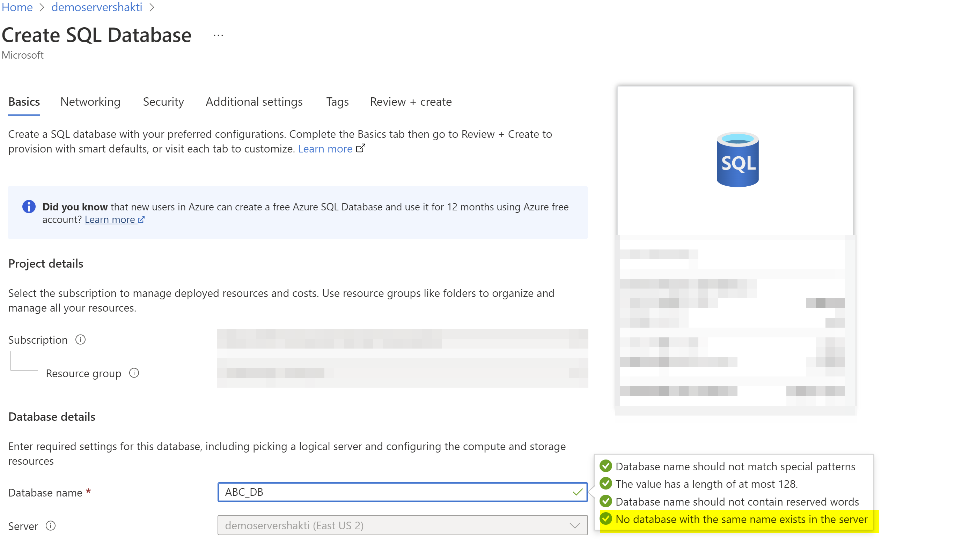This screenshot has width=962, height=560.
Task: Expand the Server dropdown arrow
Action: pyautogui.click(x=574, y=525)
